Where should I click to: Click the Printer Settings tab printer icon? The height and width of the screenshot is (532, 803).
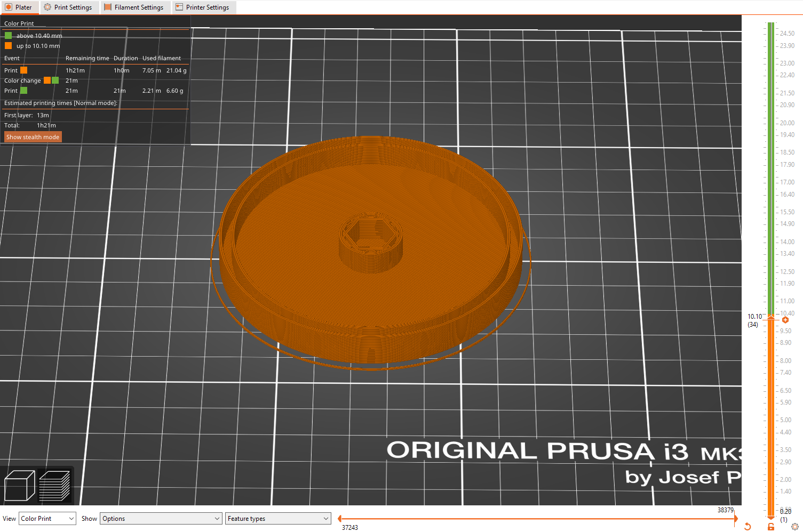click(x=179, y=7)
